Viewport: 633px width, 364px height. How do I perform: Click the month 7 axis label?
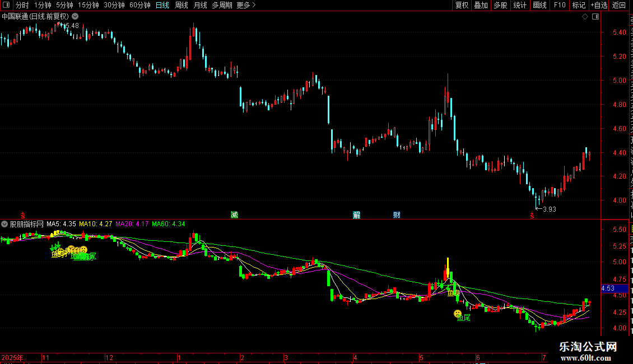[544, 357]
